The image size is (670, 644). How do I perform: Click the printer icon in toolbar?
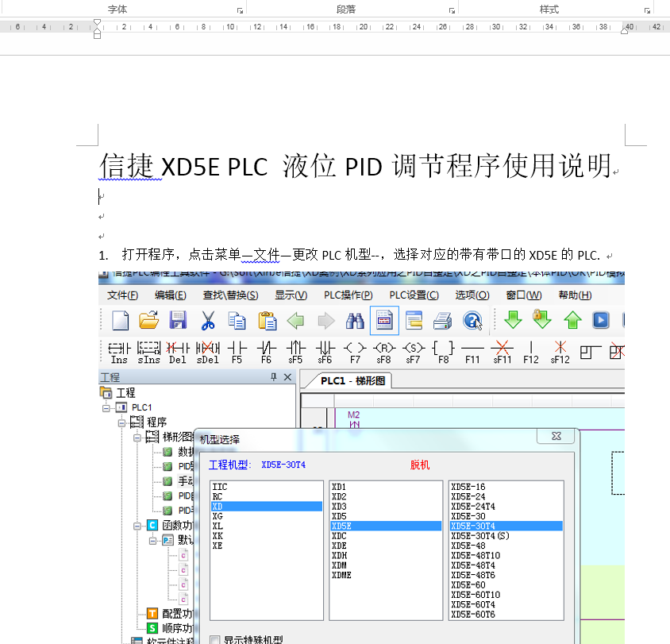pyautogui.click(x=442, y=320)
